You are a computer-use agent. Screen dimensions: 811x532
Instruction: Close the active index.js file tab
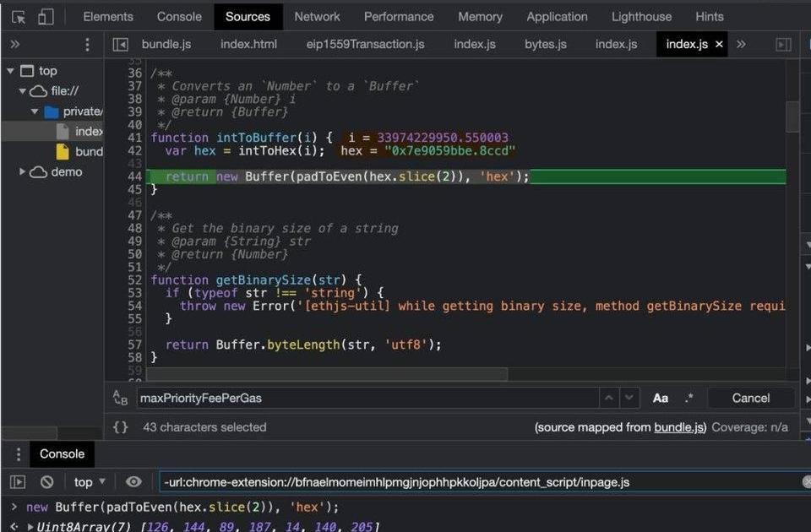pyautogui.click(x=719, y=45)
